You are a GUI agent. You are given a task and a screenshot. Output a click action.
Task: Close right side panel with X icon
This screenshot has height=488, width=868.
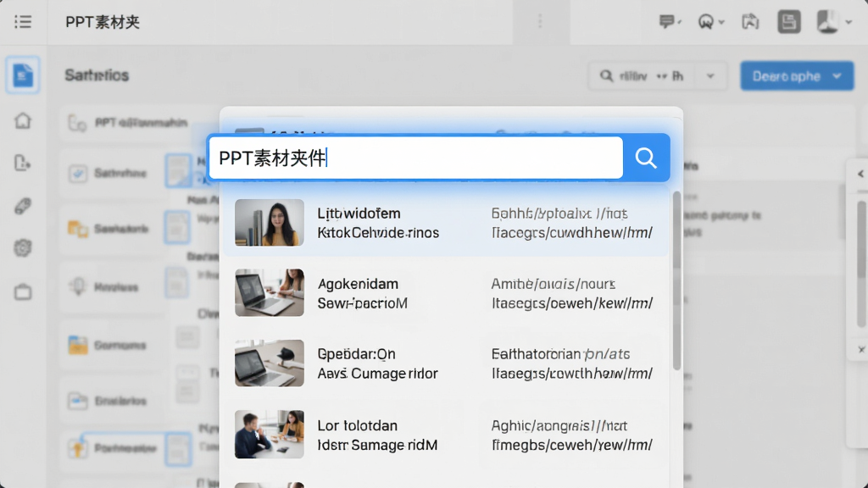(x=861, y=349)
